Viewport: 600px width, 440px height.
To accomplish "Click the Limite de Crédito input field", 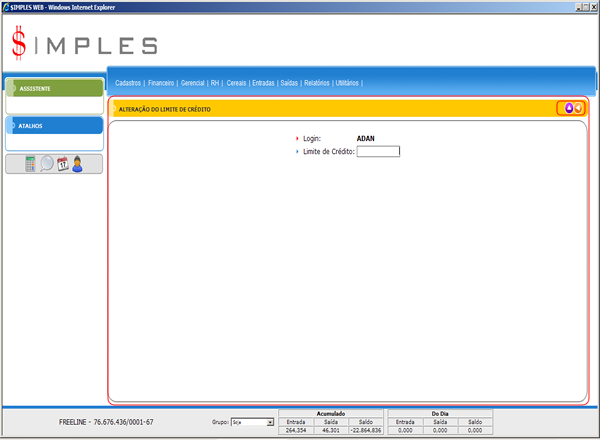I will 378,152.
